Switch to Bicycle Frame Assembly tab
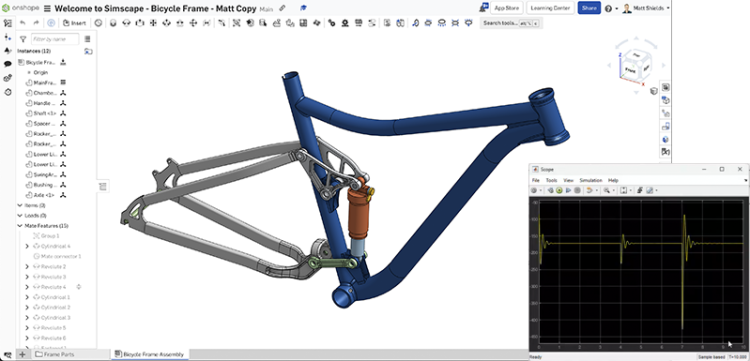This screenshot has height=361, width=750. tap(150, 354)
